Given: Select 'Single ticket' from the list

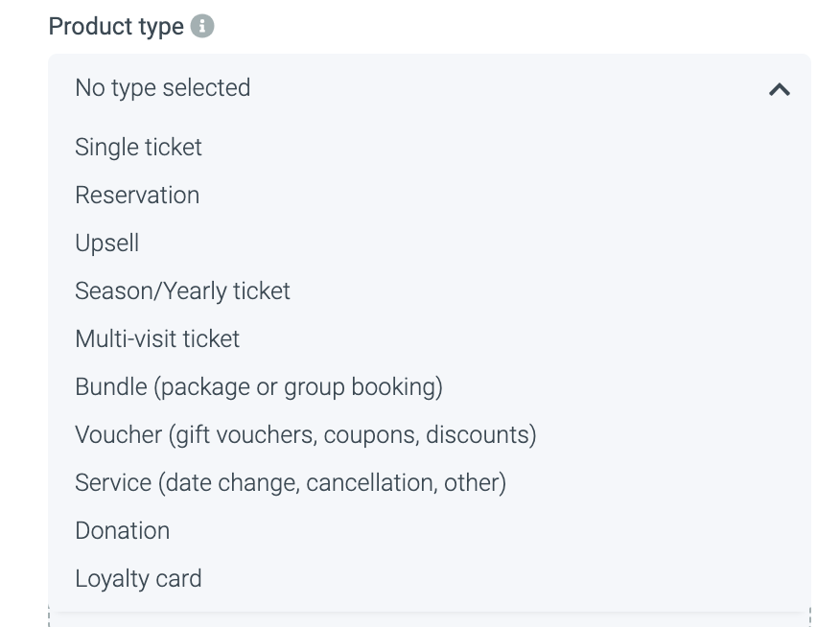Looking at the screenshot, I should tap(139, 148).
